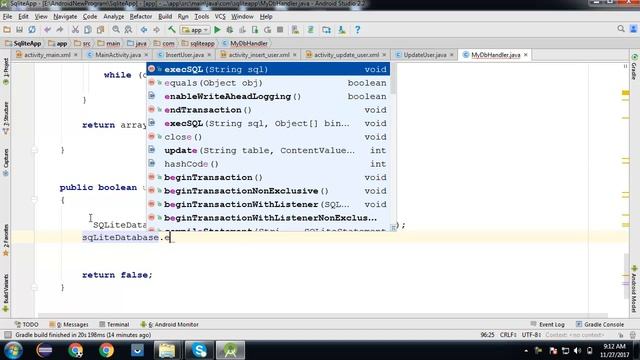Choose beginTransaction() suggestion

pyautogui.click(x=268, y=177)
